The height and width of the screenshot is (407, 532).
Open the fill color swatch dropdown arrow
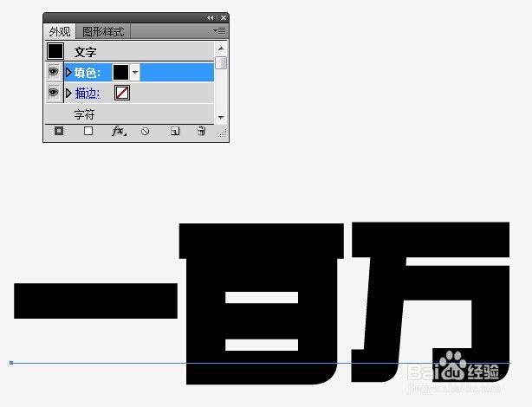tap(135, 72)
